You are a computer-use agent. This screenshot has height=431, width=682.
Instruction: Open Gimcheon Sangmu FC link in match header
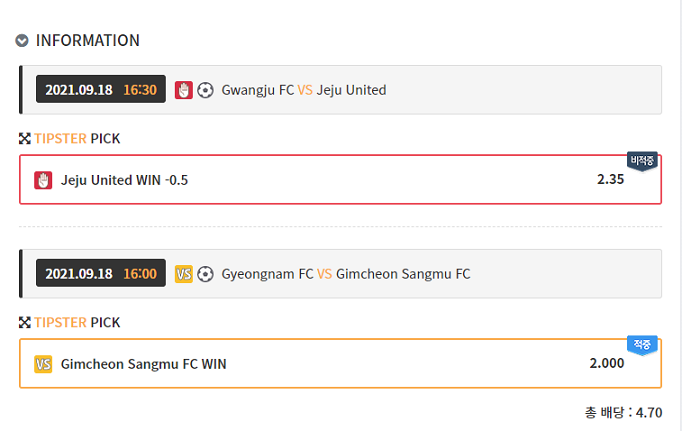pos(403,274)
